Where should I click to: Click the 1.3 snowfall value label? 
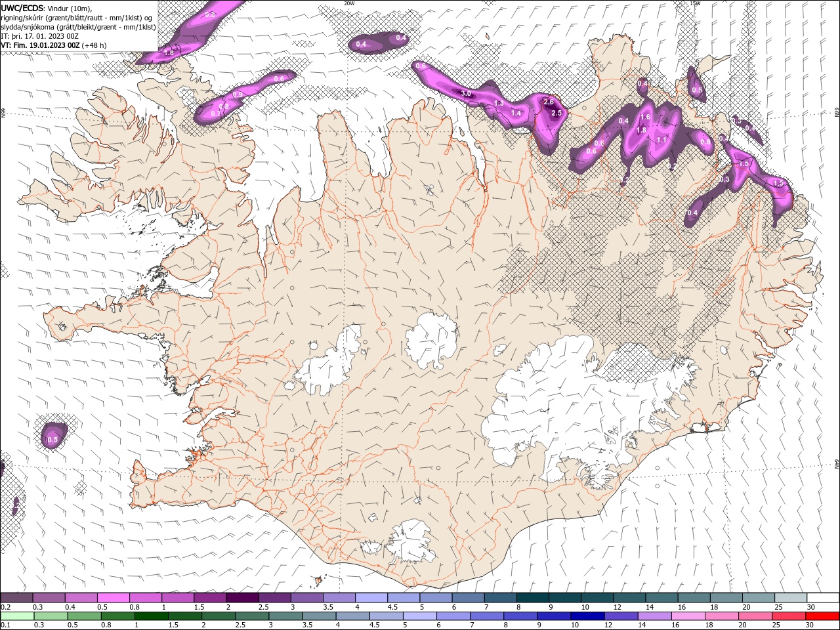click(x=499, y=103)
